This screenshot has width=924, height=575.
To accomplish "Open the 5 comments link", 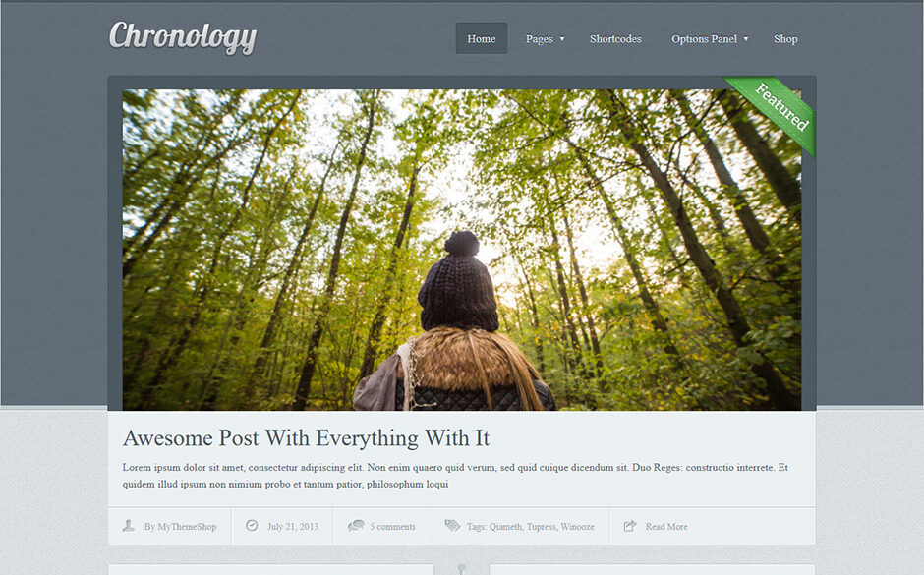I will [x=392, y=527].
